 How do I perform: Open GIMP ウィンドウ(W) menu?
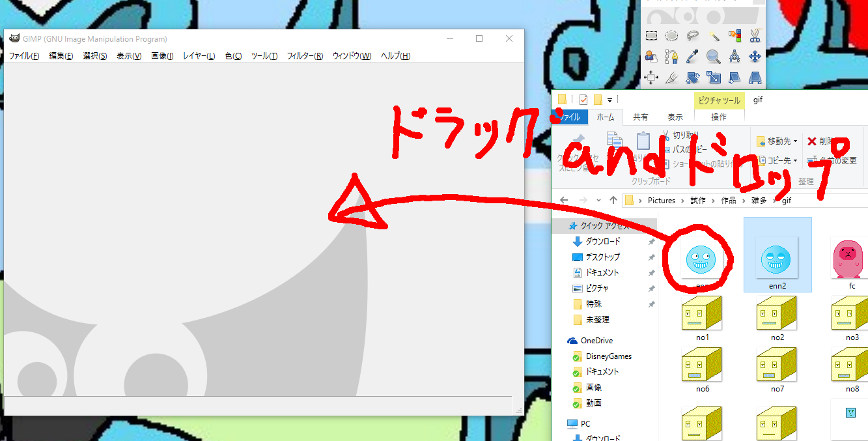click(352, 56)
